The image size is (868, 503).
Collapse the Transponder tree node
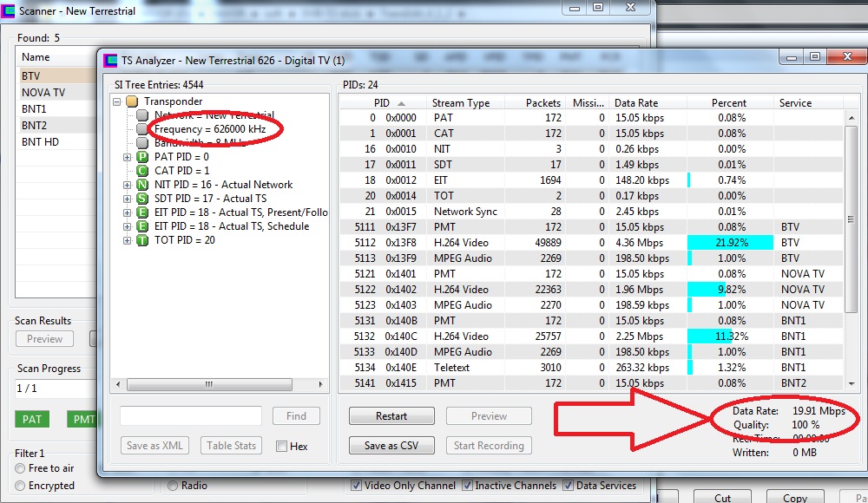tap(117, 101)
